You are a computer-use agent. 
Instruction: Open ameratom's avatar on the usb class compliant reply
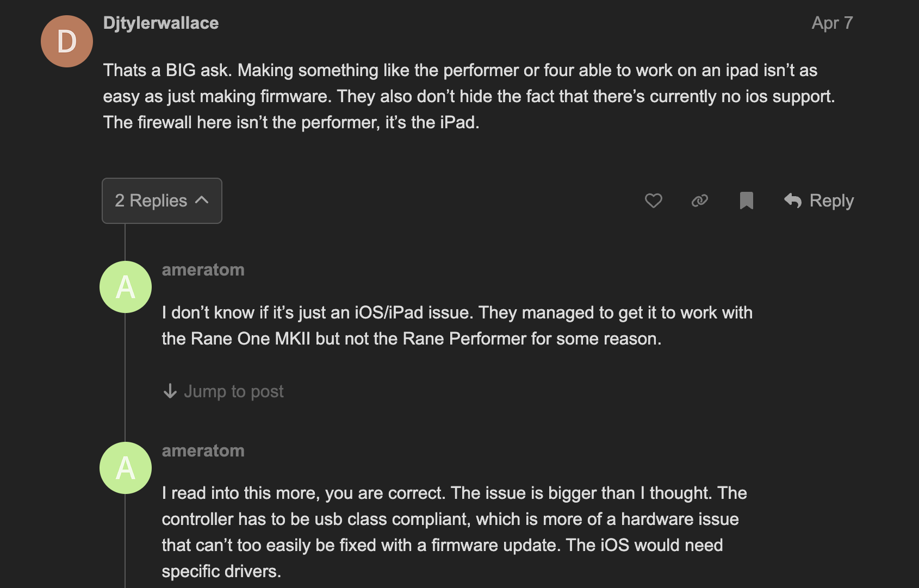126,468
